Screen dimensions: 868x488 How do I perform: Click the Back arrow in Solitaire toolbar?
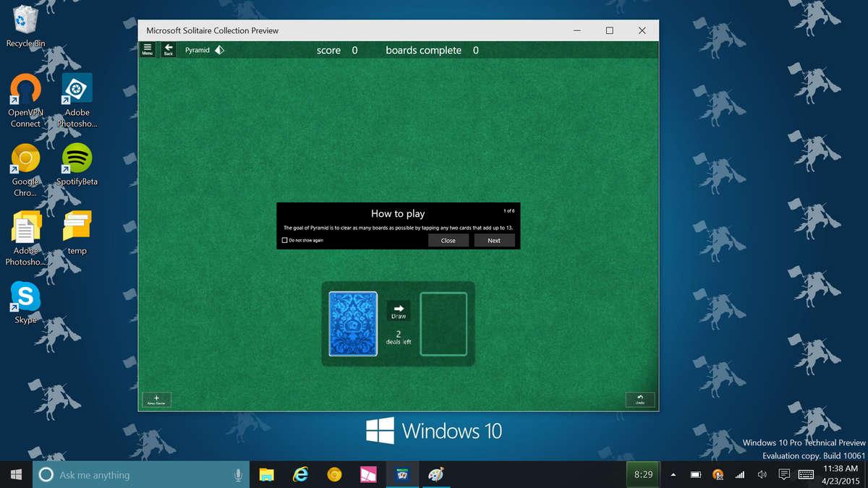click(x=168, y=50)
